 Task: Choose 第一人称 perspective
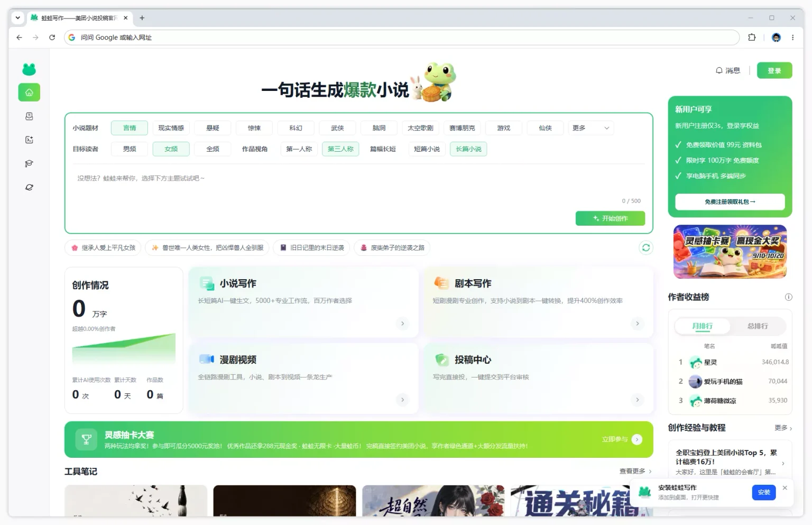pos(299,149)
